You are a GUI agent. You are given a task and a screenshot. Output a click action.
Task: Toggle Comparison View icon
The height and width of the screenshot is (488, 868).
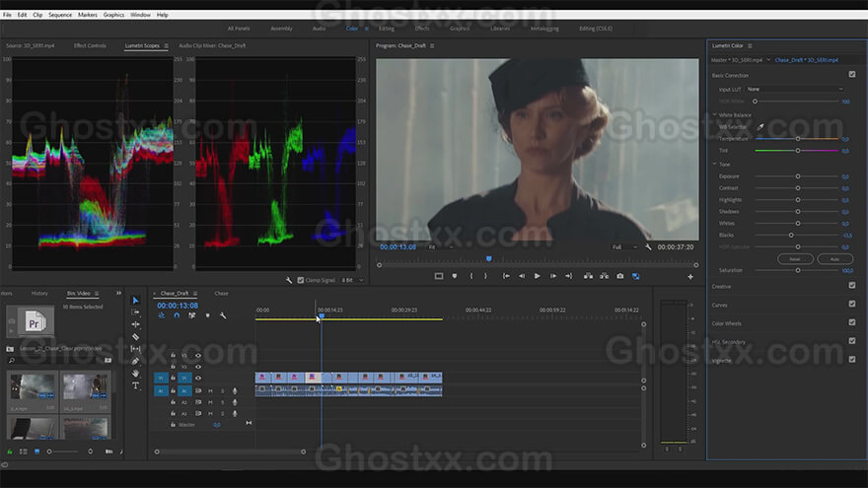click(x=636, y=275)
